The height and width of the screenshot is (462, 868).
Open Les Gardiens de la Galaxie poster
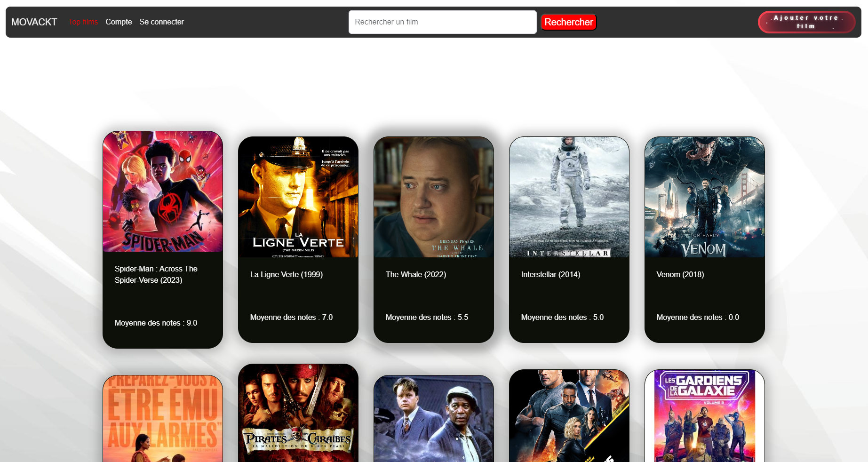705,416
